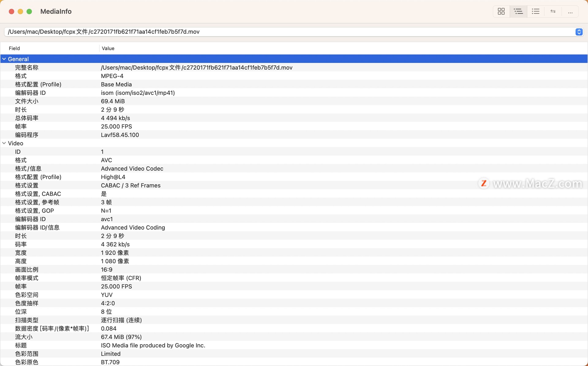
Task: Click the N=1 GOP value
Action: [106, 211]
